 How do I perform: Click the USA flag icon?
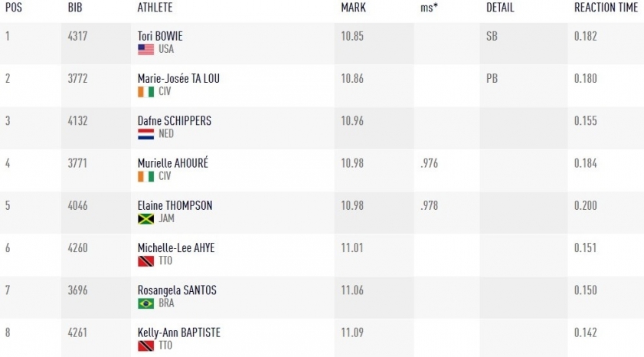[x=145, y=49]
